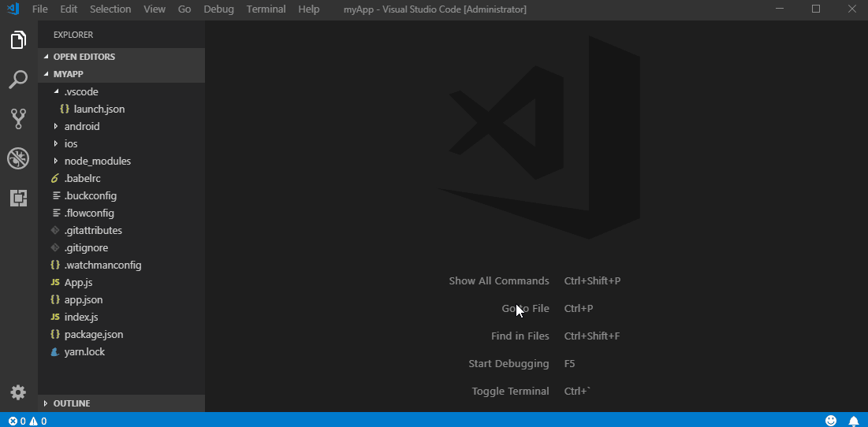The width and height of the screenshot is (868, 427).
Task: Open the Extensions view icon
Action: pyautogui.click(x=18, y=198)
